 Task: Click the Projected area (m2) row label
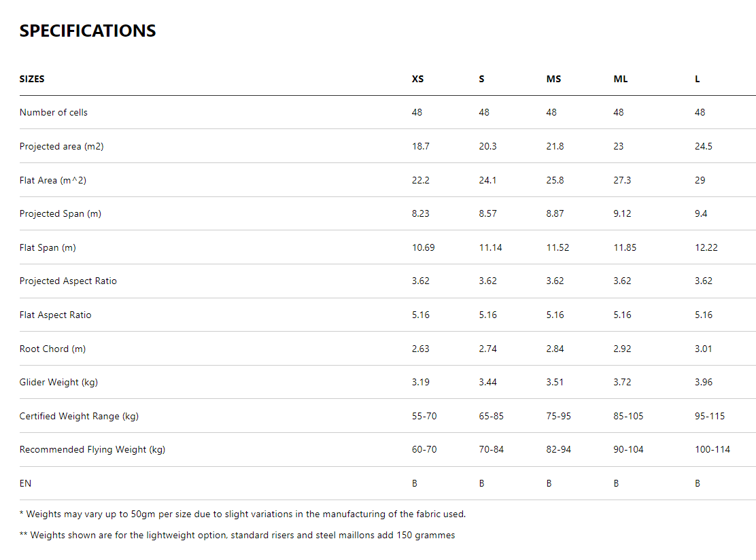pos(62,146)
